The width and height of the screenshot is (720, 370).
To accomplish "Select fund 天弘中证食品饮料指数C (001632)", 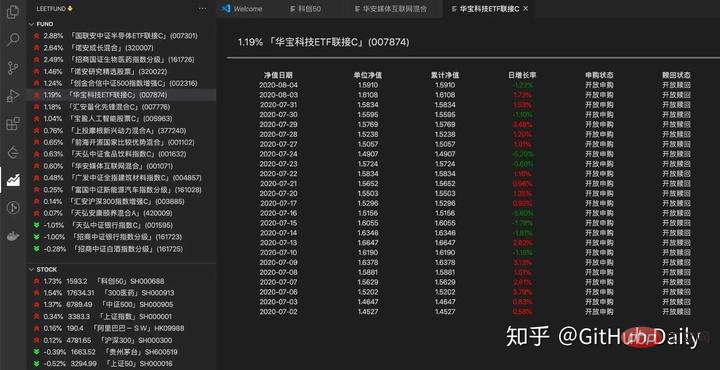I will tap(122, 154).
